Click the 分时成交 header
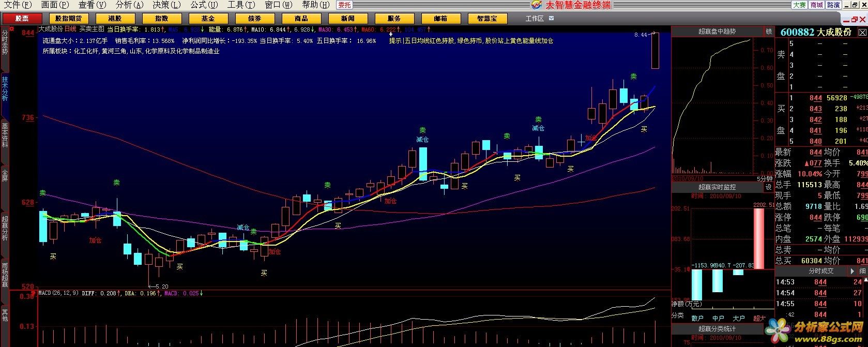This screenshot has height=347, width=868. point(821,271)
